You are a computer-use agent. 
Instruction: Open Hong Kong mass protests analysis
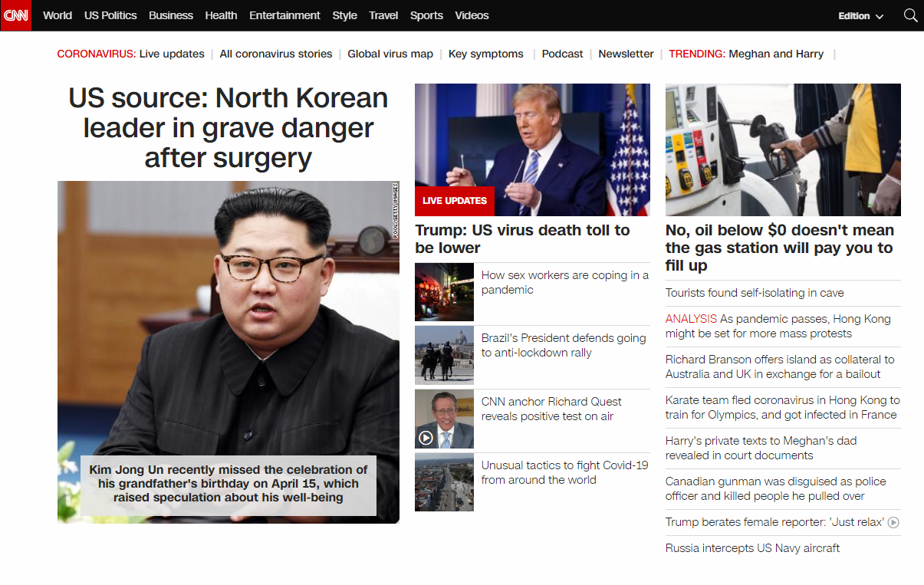tap(778, 326)
